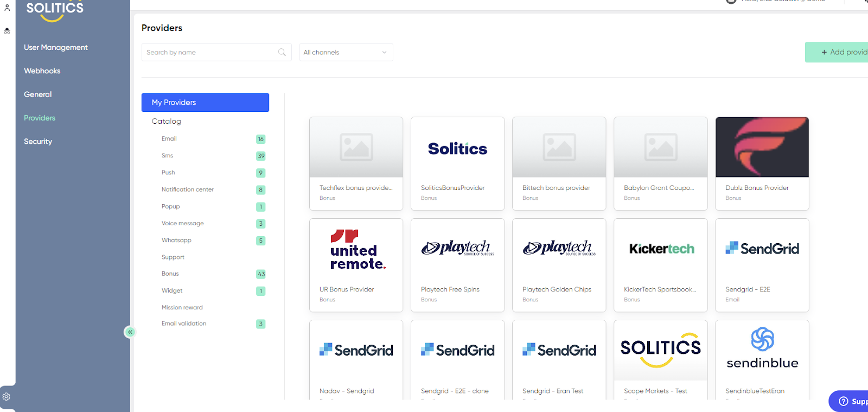Open Sendgrid - E2E card
The width and height of the screenshot is (868, 412).
click(762, 265)
